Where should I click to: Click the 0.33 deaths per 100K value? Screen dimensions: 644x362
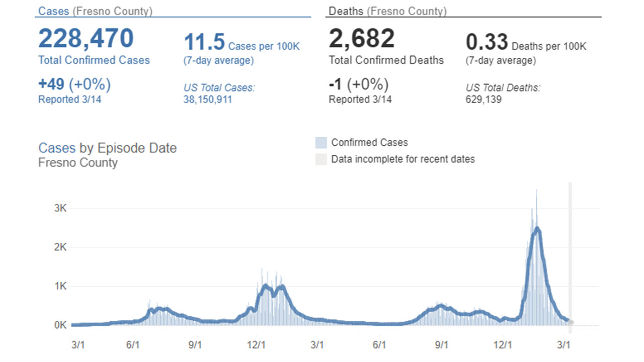487,43
